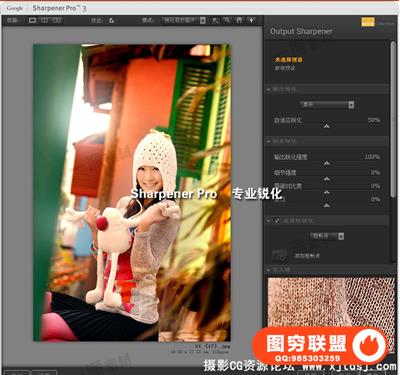Open the output type dropdown in right panel
Image resolution: width=400 pixels, height=375 pixels.
pyautogui.click(x=327, y=105)
